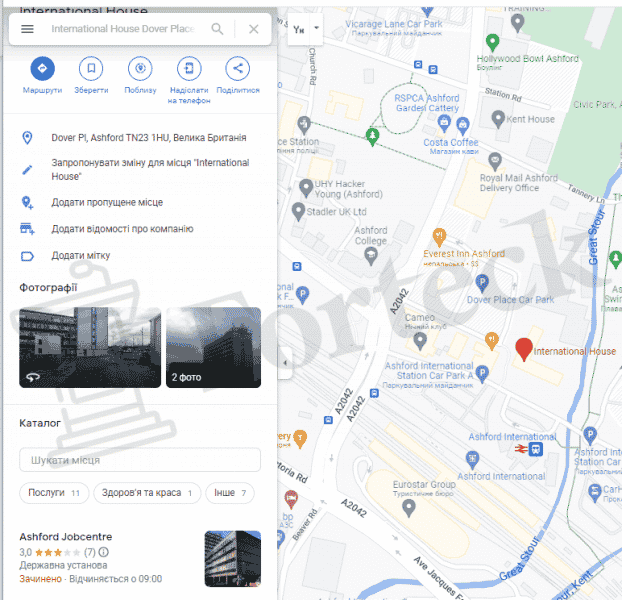Select the Інше 7 chip

pyautogui.click(x=230, y=493)
